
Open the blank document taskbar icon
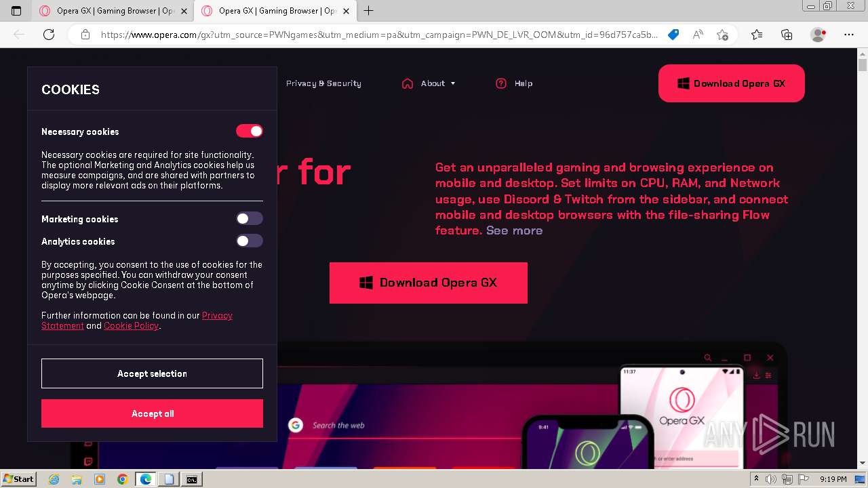169,479
